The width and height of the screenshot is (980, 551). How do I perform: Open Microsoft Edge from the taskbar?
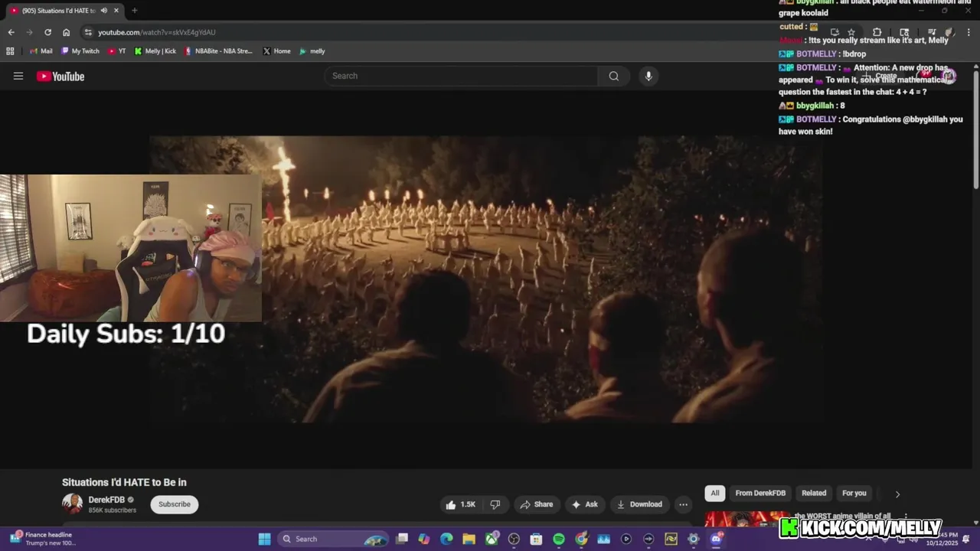[x=446, y=539]
